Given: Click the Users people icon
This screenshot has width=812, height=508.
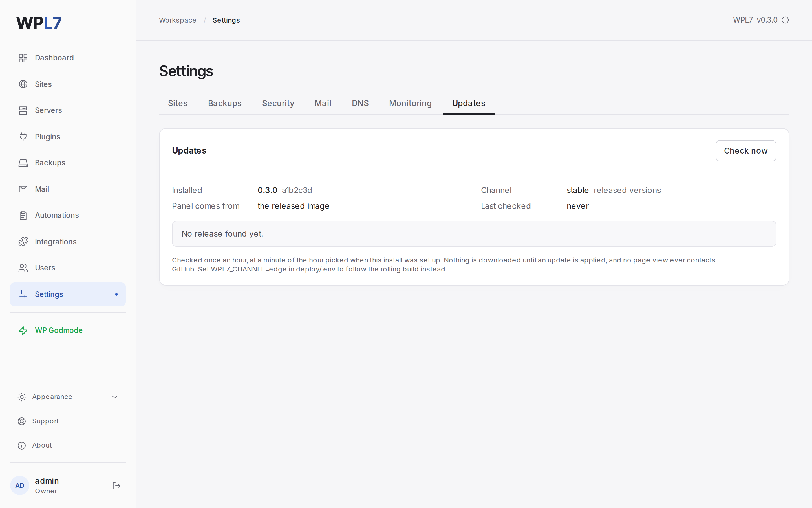Looking at the screenshot, I should tap(23, 268).
